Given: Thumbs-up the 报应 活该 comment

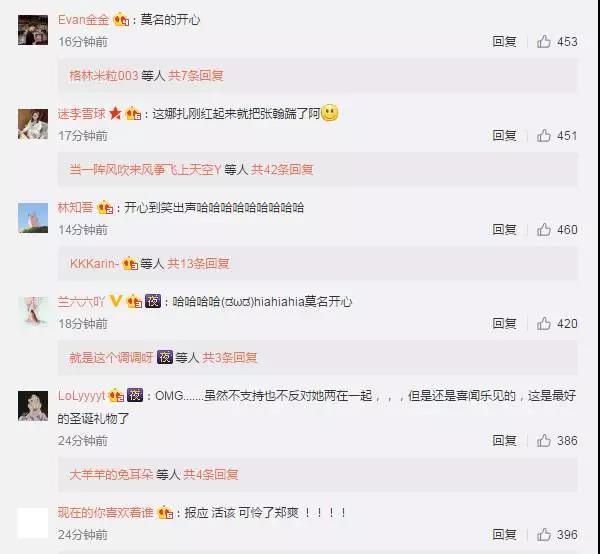Looking at the screenshot, I should coord(544,534).
